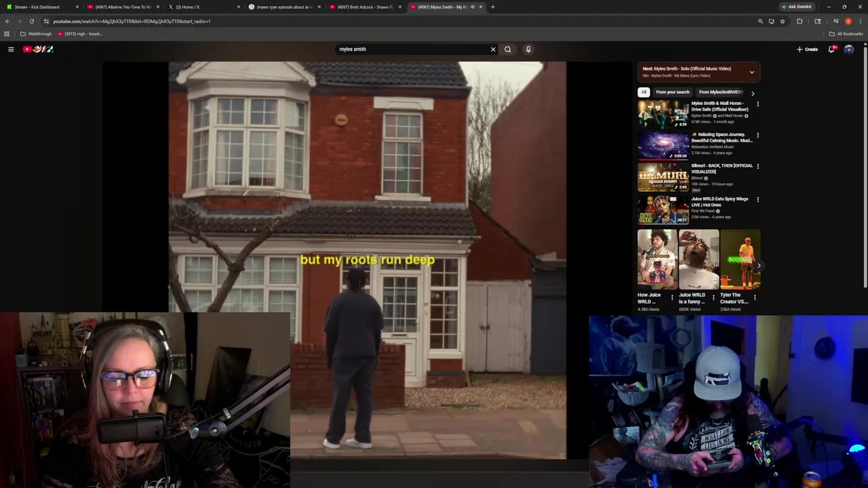Open the All Bookmarks folder
The width and height of the screenshot is (868, 488).
846,34
